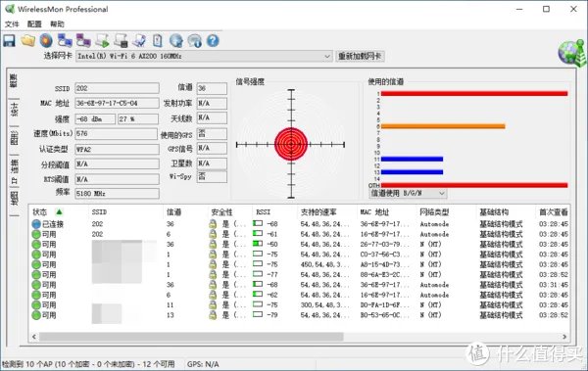This screenshot has width=588, height=371.
Task: Switch to the 图形 vertical tab
Action: point(14,139)
